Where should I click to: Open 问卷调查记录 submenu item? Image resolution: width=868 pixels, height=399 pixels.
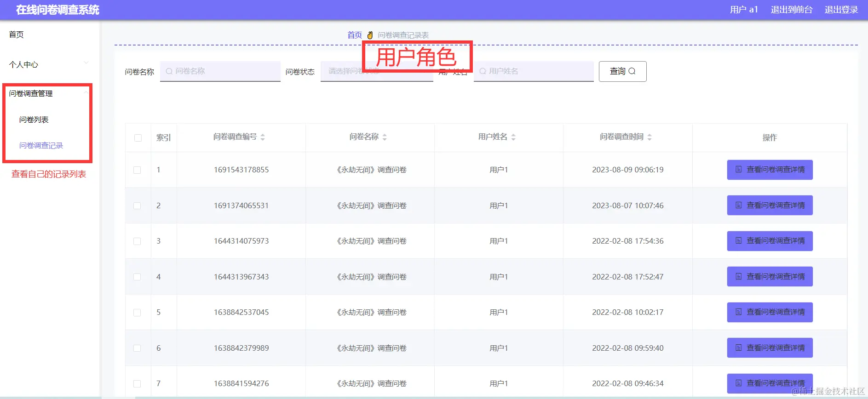41,145
